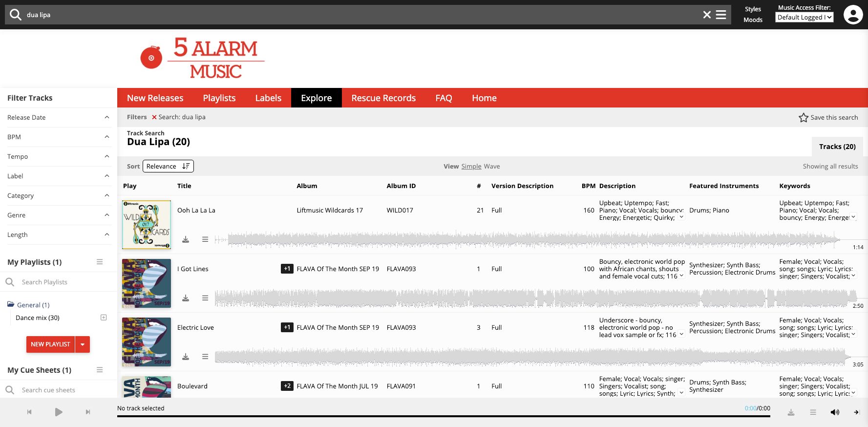Screen dimensions: 868x427
Task: Open the Moods link
Action: pyautogui.click(x=753, y=20)
